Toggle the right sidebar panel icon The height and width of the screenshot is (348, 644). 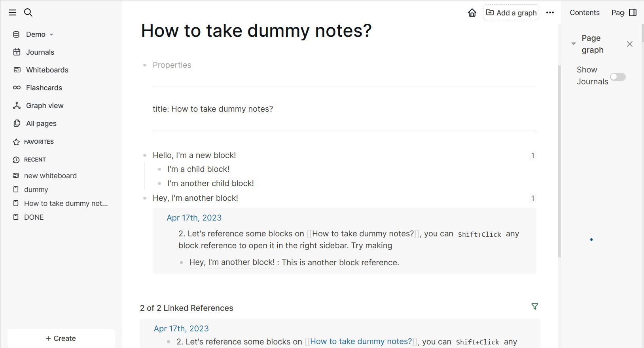pos(633,13)
